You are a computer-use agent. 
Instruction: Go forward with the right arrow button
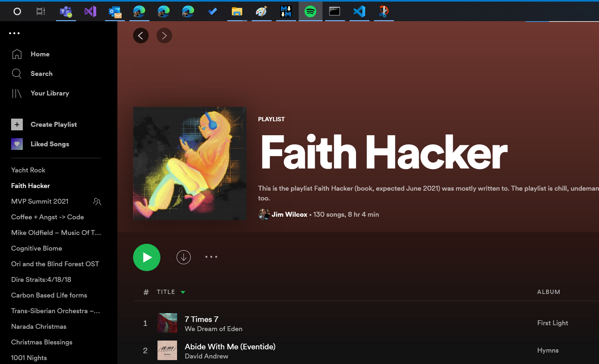click(x=164, y=36)
